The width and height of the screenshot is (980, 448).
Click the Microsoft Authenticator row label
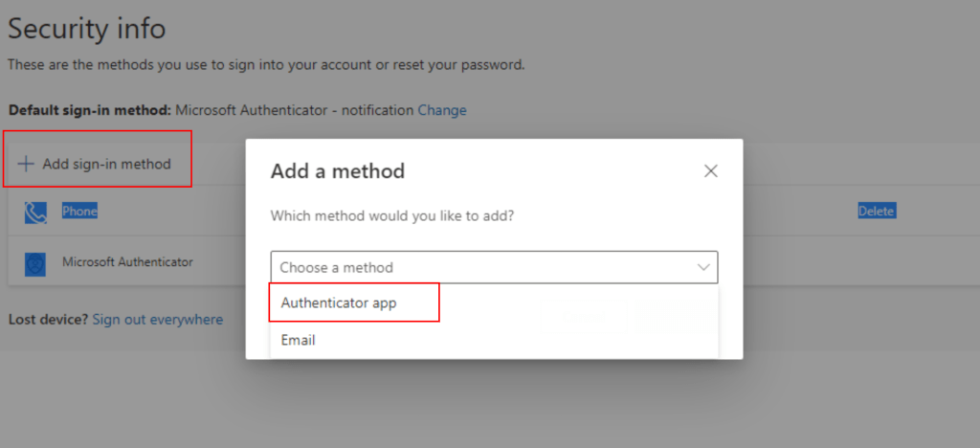pyautogui.click(x=127, y=261)
